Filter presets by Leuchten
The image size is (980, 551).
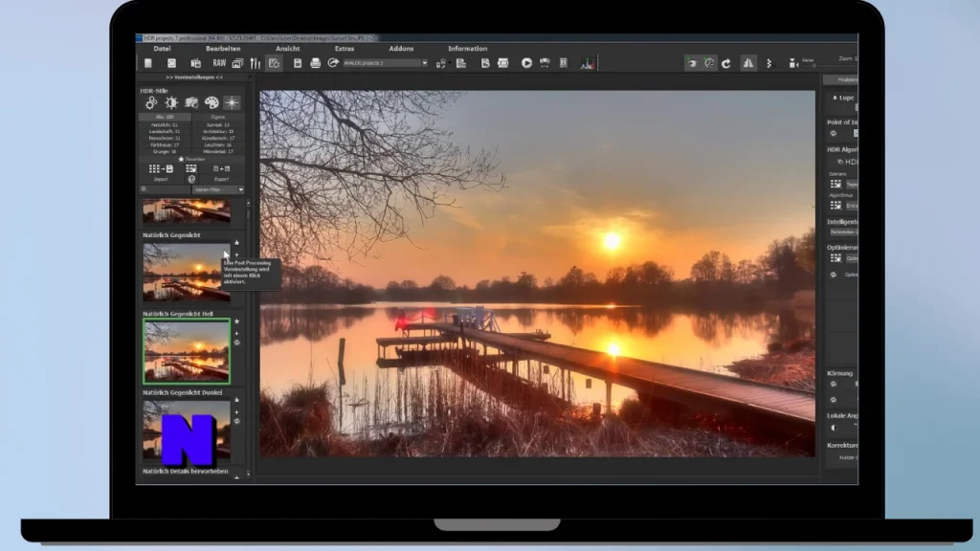pyautogui.click(x=218, y=145)
